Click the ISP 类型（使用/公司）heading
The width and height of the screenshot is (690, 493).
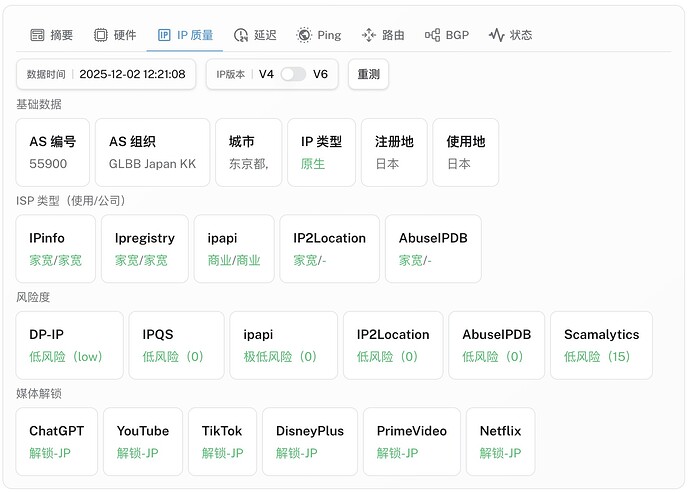(71, 201)
